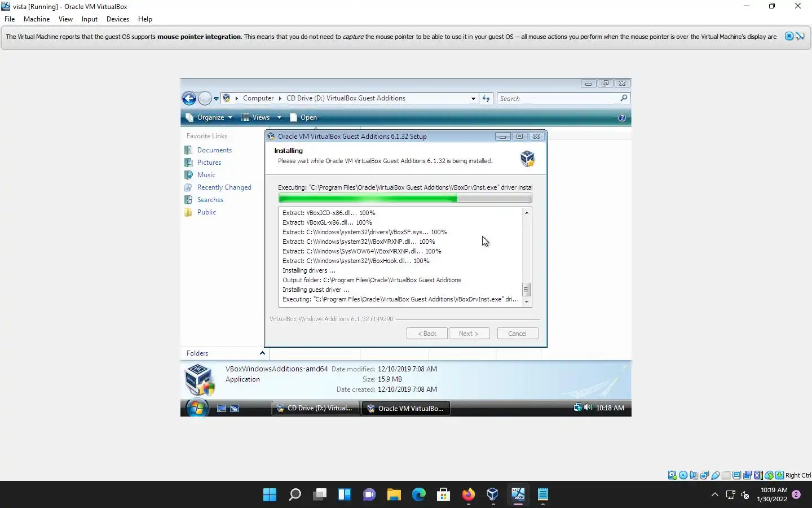Show hidden icons in host system tray
The width and height of the screenshot is (812, 508).
(x=715, y=495)
